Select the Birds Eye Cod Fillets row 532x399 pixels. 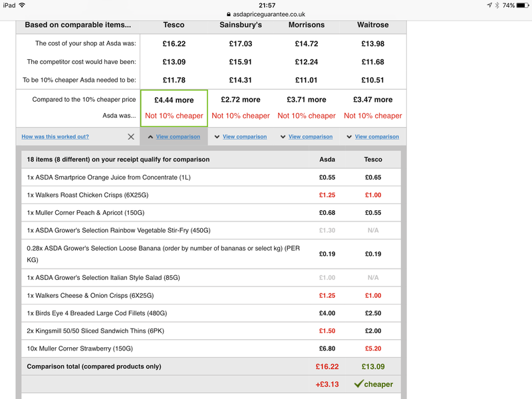(211, 313)
